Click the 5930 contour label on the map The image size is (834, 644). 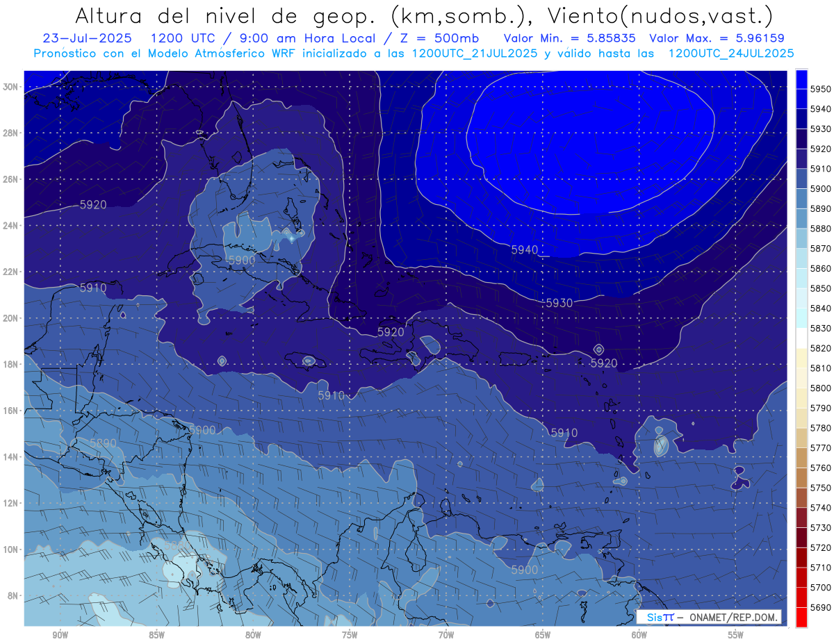559,303
